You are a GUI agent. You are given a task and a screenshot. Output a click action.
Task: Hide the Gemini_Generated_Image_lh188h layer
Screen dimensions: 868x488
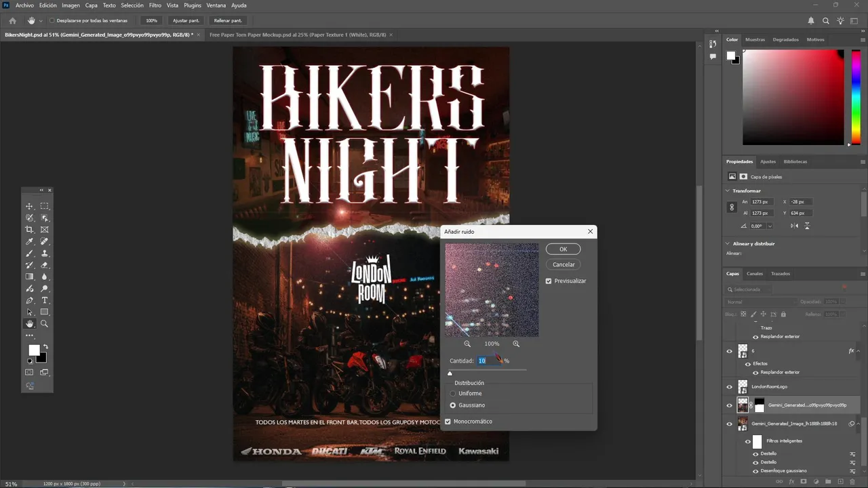(x=730, y=424)
